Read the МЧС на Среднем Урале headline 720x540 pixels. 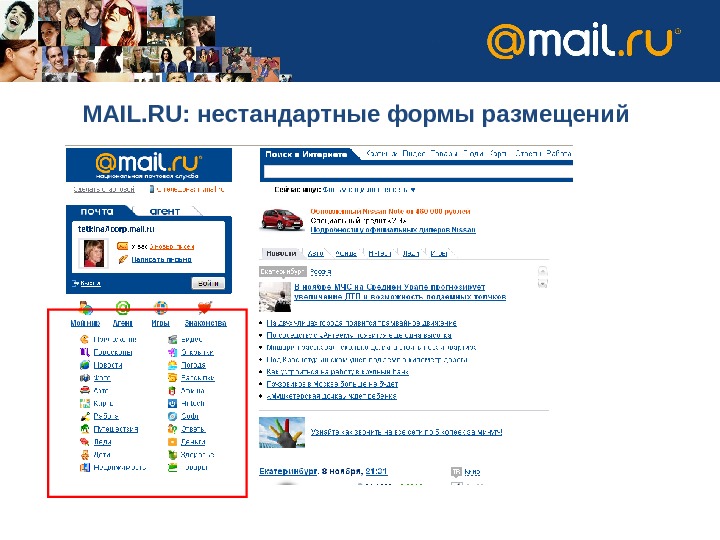[x=400, y=292]
